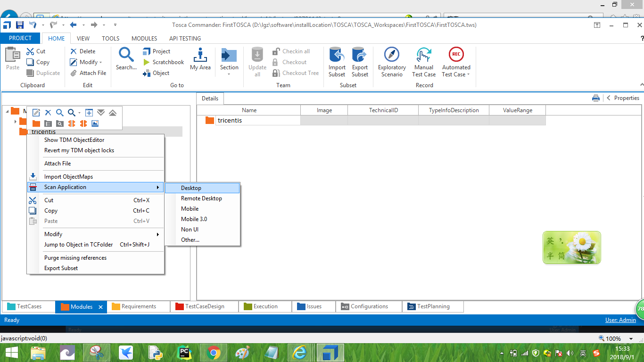Viewport: 644px width, 362px height.
Task: Open Automated Test Case dropdown arrow
Action: click(x=468, y=74)
